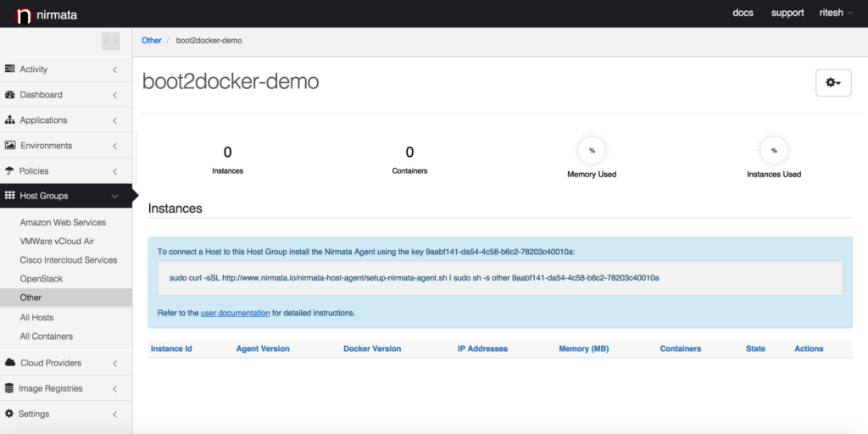Click the Dashboard gauge icon
This screenshot has height=434, width=868.
point(10,95)
